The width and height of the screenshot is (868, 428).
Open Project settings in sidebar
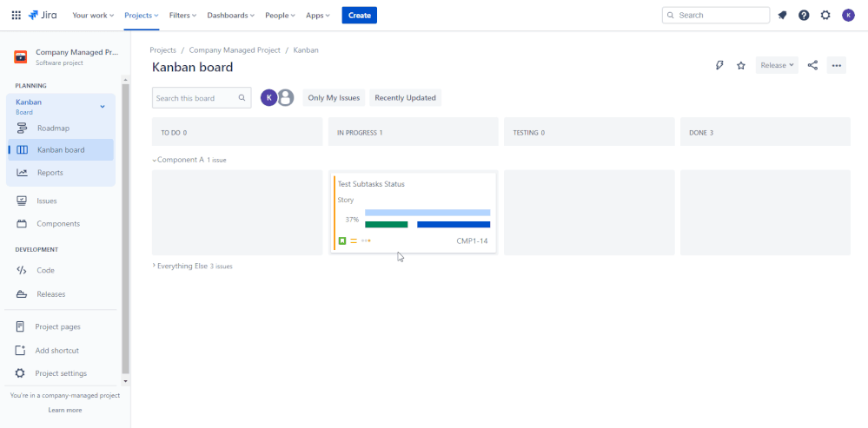click(x=61, y=373)
